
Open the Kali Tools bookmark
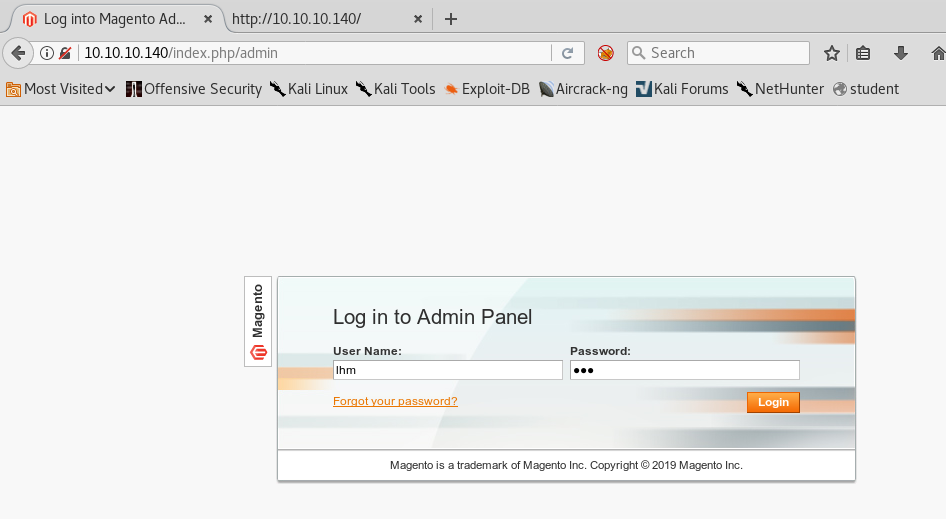[x=396, y=89]
